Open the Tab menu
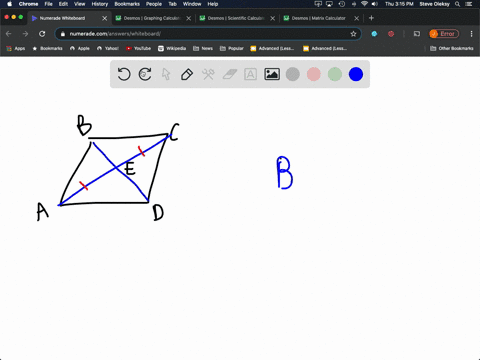Screen dimensions: 480x360 click(x=172, y=4)
